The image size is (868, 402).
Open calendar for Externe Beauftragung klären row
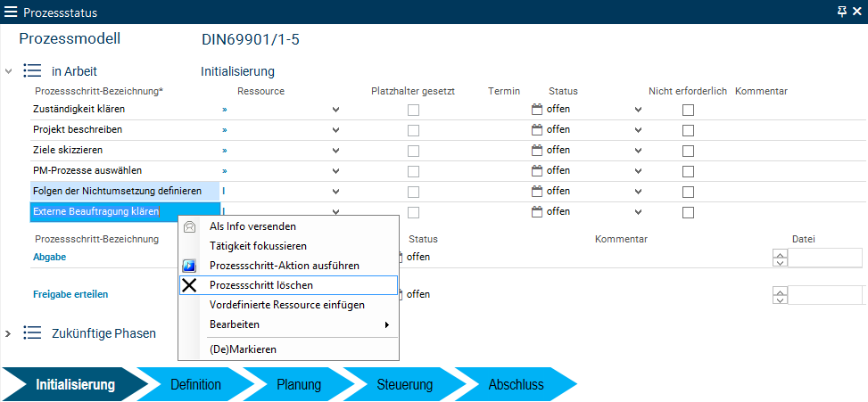[x=536, y=211]
